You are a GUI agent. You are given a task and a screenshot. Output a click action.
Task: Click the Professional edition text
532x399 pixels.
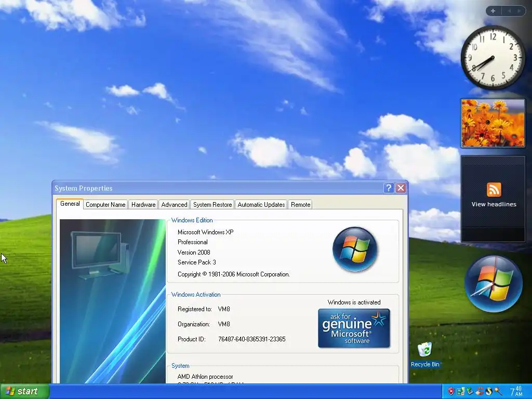(193, 242)
